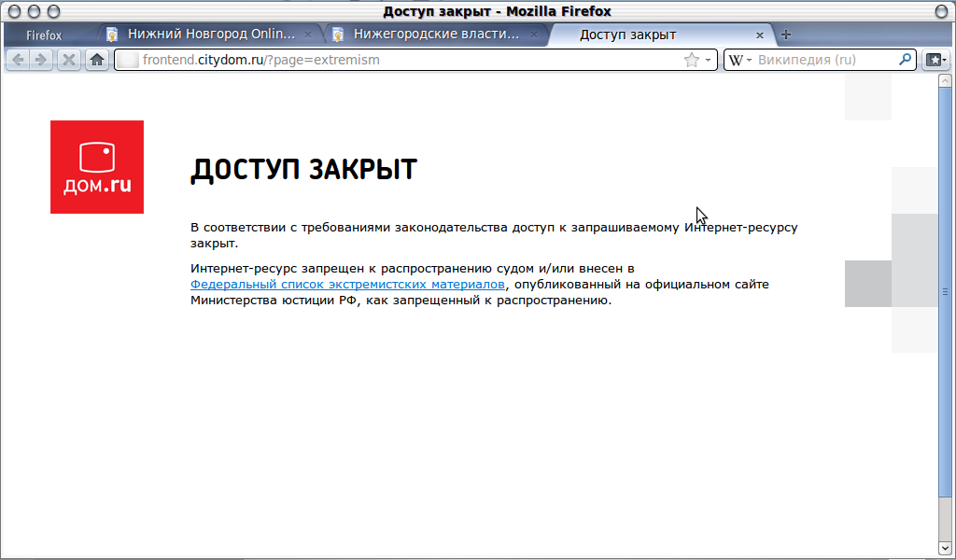Viewport: 956px width, 560px height.
Task: Close the Нижегородские власти tab
Action: (533, 35)
